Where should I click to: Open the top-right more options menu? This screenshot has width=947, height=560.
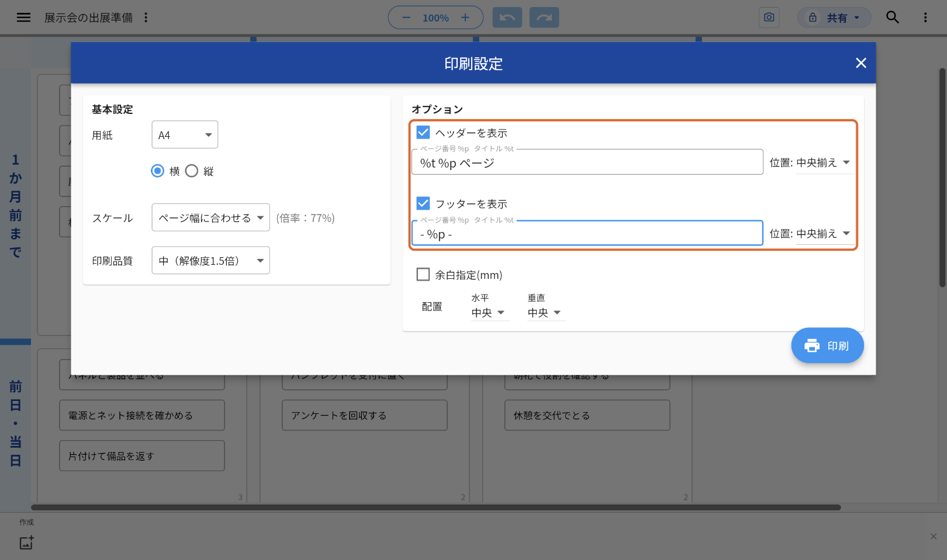(925, 18)
